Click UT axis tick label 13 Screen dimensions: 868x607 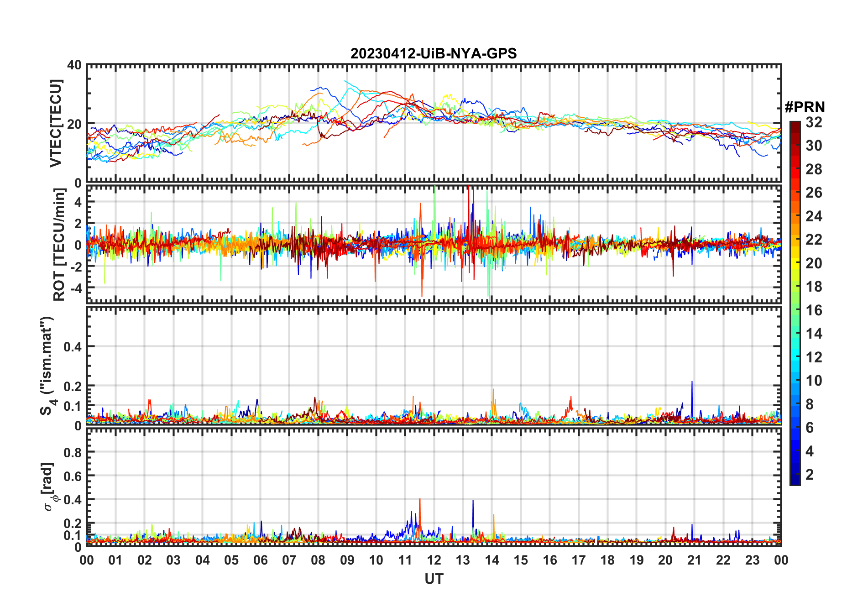point(463,560)
